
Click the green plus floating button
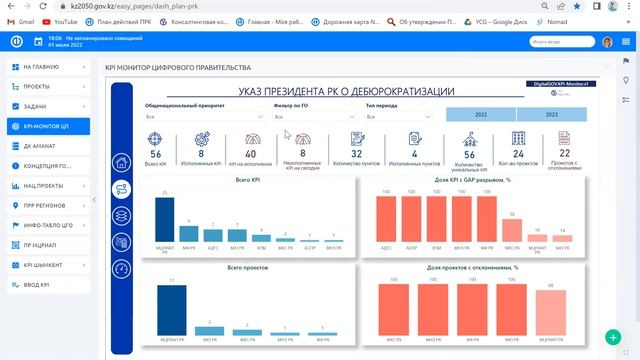click(x=613, y=337)
